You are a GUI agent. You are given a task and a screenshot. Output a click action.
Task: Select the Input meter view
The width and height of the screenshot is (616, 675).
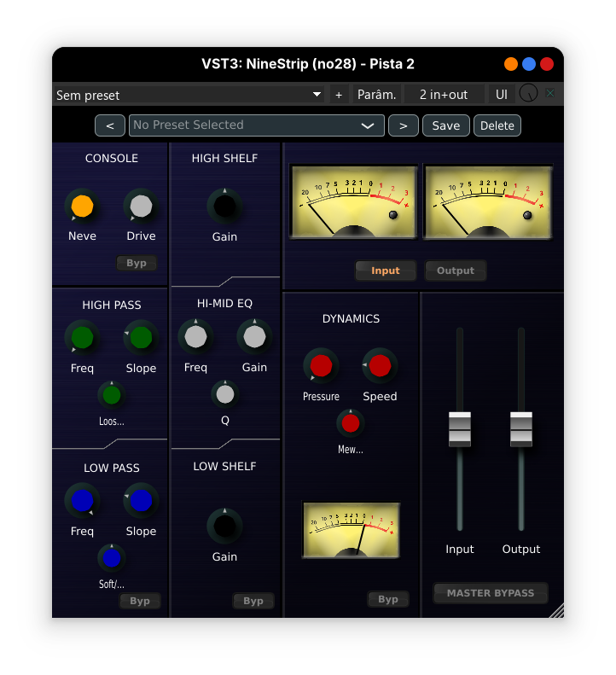pos(386,271)
